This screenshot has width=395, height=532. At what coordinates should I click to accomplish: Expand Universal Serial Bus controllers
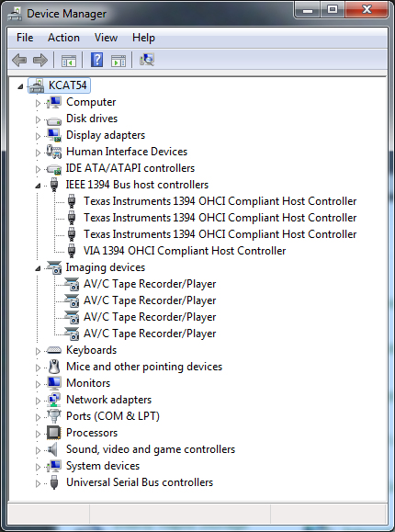(38, 483)
